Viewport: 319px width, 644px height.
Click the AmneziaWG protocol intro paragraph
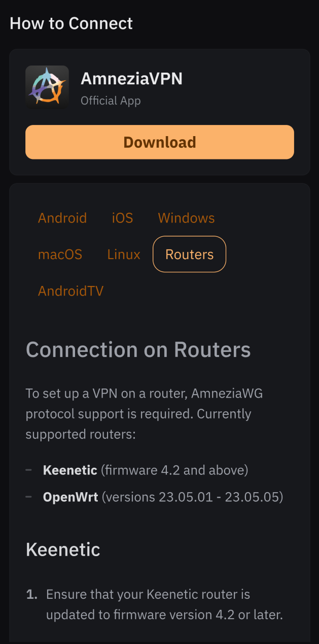[144, 414]
